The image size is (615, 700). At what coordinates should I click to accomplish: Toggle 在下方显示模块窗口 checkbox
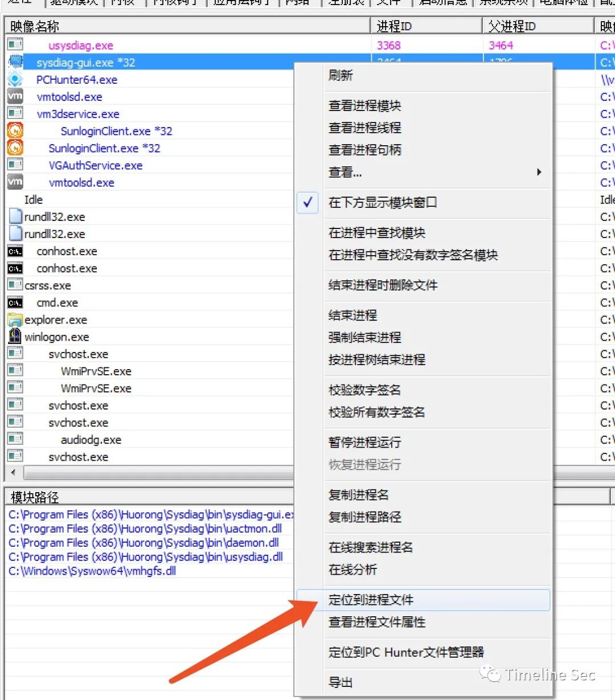pyautogui.click(x=307, y=203)
